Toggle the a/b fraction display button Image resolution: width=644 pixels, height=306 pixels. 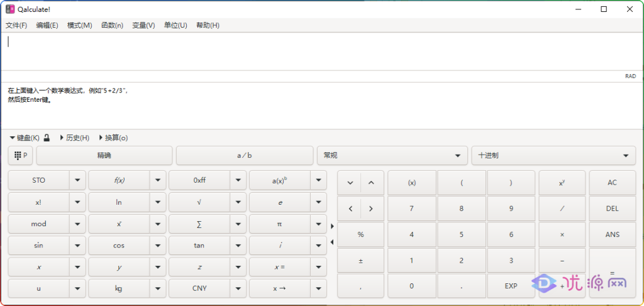(x=244, y=155)
